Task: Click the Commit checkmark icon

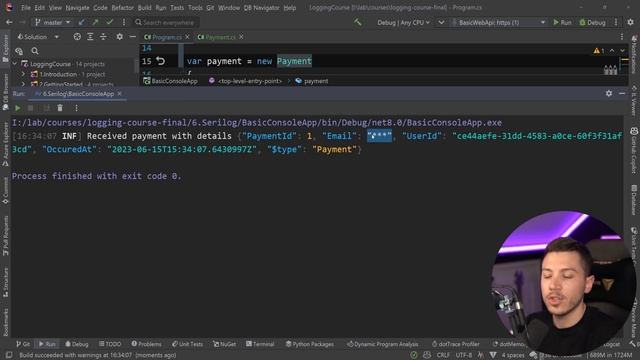Action: (x=109, y=22)
